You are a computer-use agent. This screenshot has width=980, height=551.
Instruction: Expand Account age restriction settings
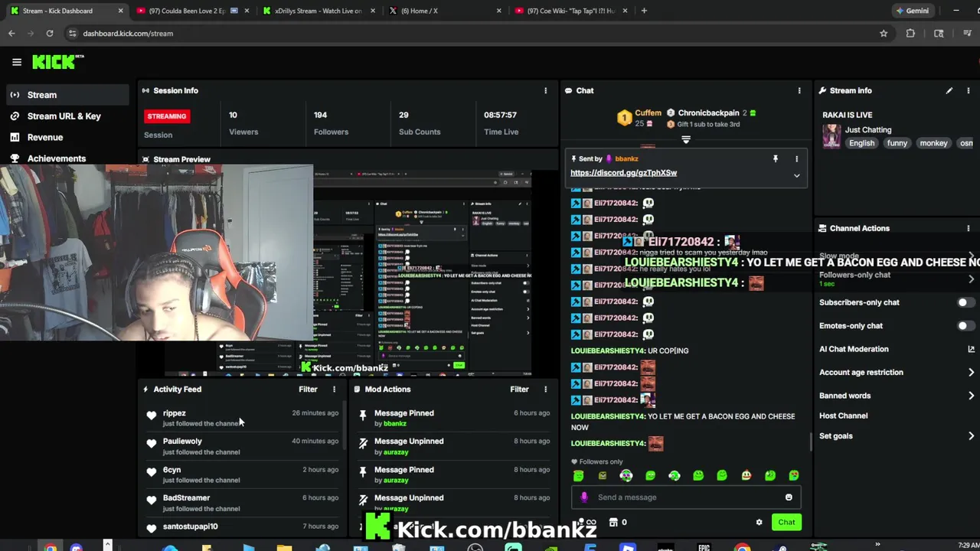pyautogui.click(x=971, y=373)
